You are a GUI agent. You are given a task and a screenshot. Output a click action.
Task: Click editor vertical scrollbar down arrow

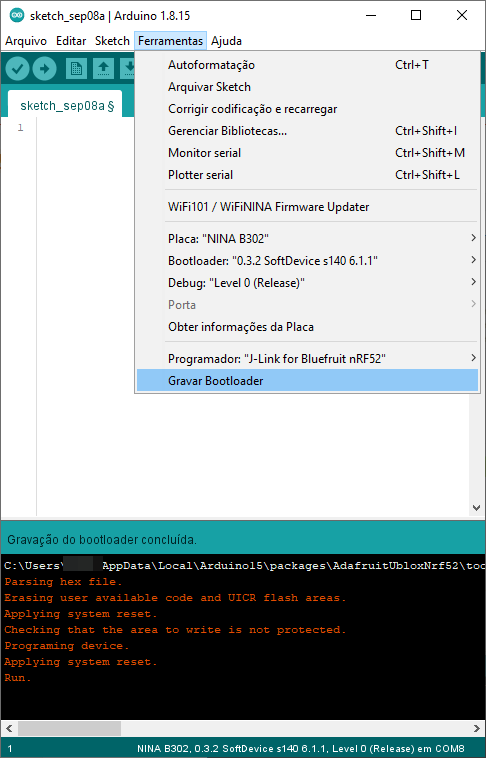[476, 508]
